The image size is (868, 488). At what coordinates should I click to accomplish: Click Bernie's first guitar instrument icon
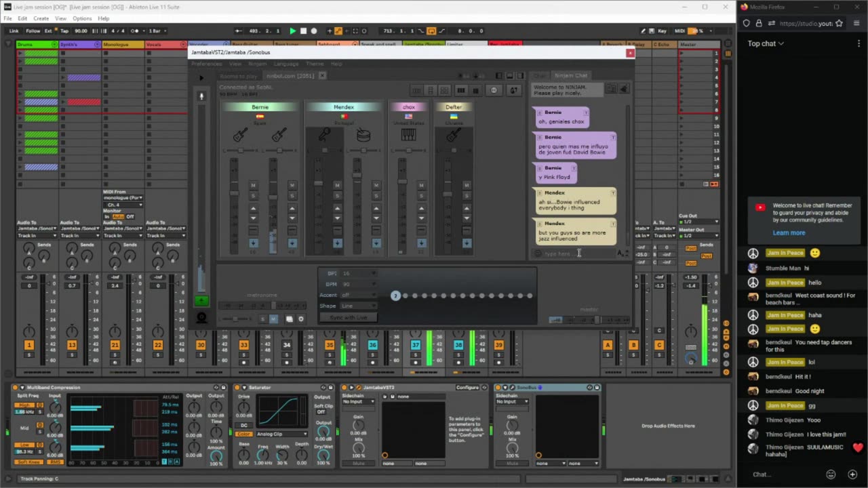point(240,135)
